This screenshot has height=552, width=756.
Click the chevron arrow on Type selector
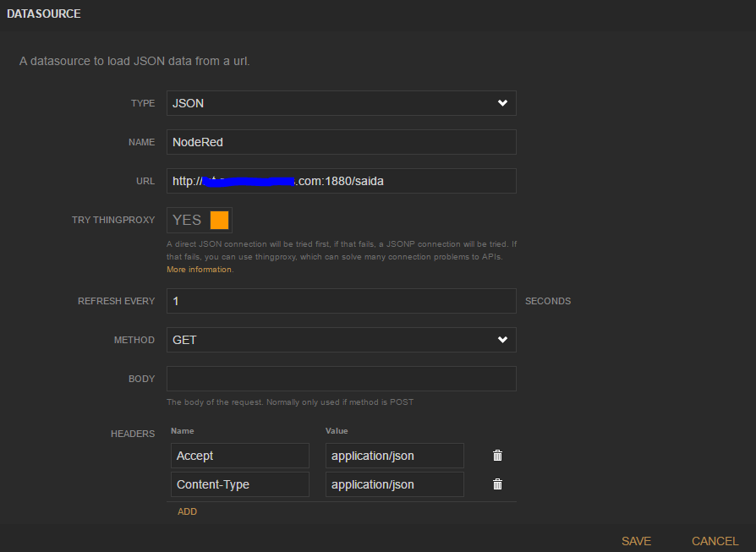point(502,103)
